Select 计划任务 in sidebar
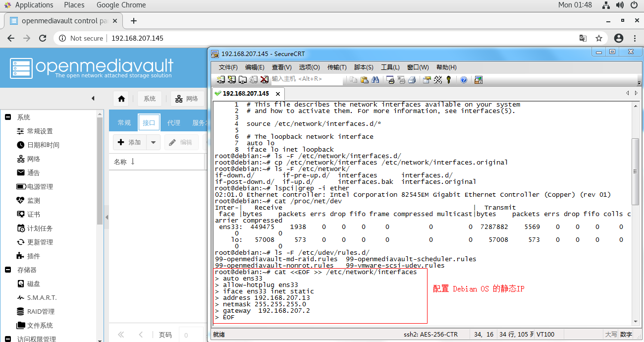Image resolution: width=644 pixels, height=342 pixels. tap(40, 228)
